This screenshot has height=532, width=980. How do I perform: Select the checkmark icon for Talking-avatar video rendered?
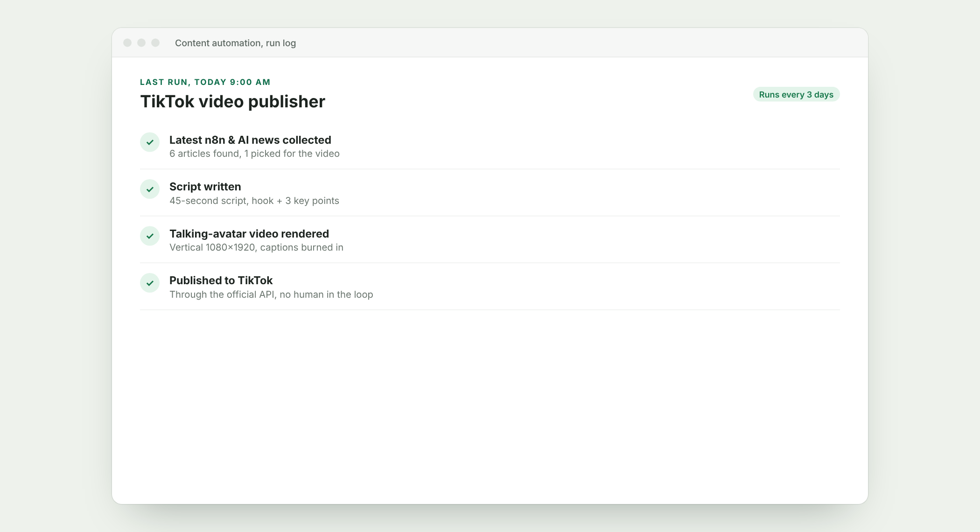pos(150,236)
